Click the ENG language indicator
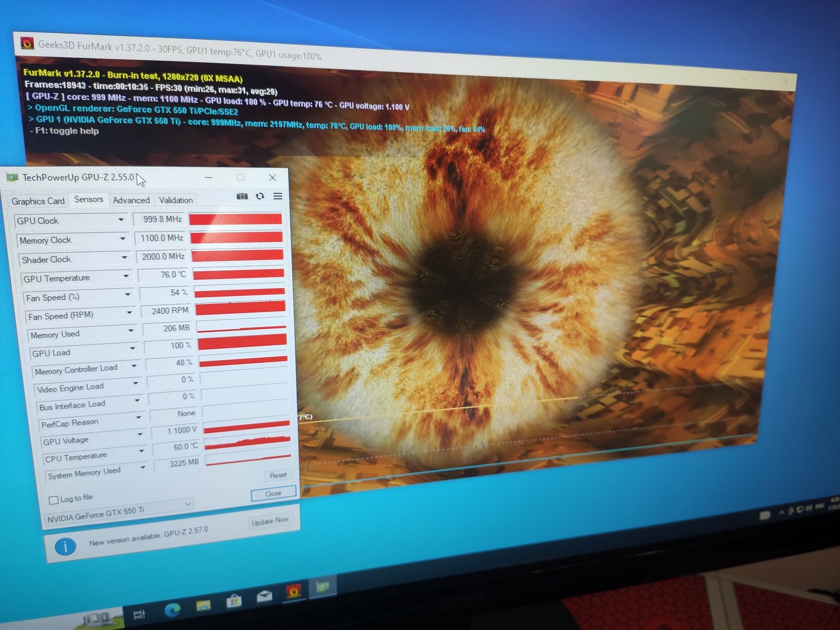This screenshot has width=840, height=630. pos(819,507)
